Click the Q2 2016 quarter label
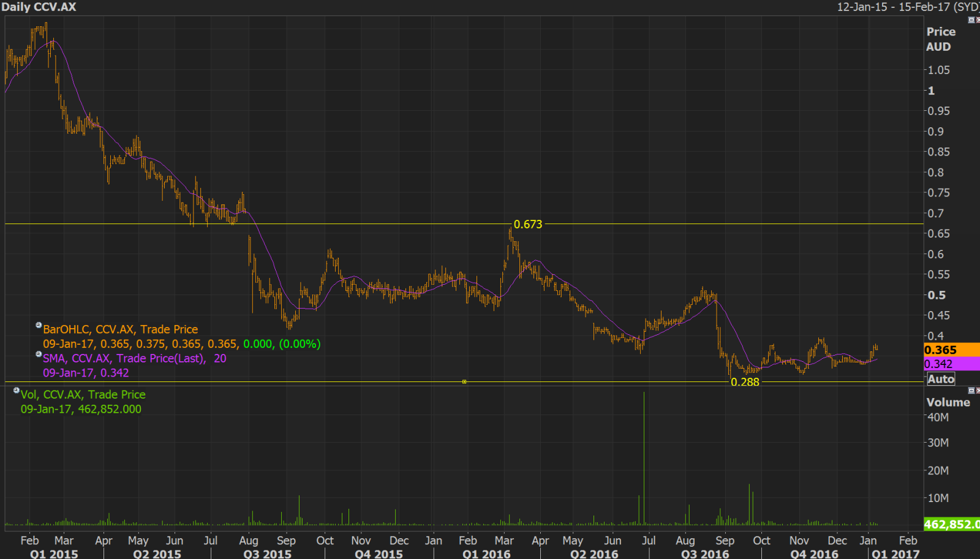980x559 pixels. click(594, 553)
